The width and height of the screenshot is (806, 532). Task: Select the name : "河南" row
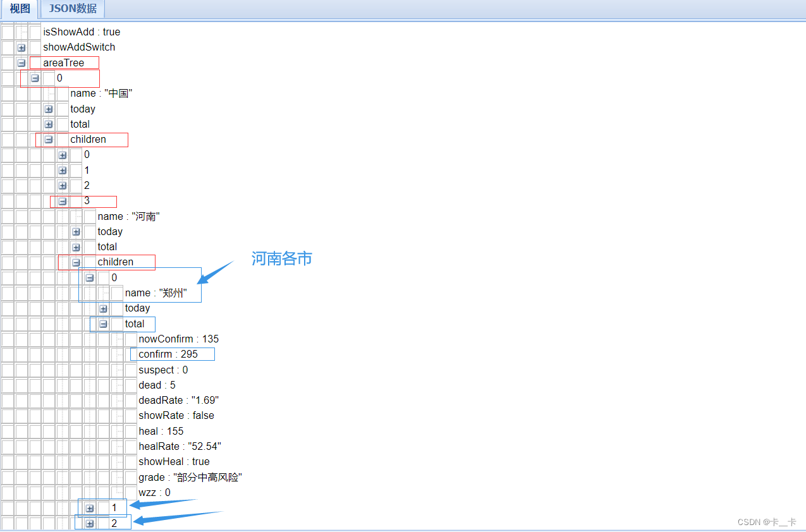point(128,216)
